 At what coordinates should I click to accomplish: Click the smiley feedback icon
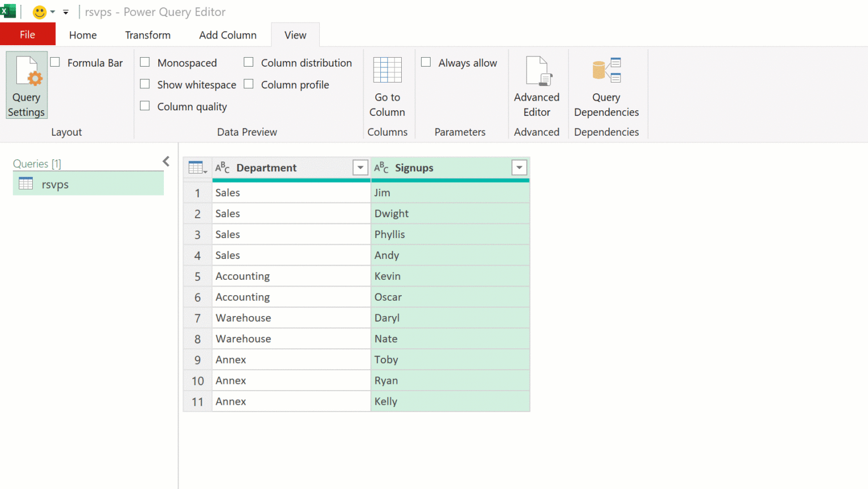(39, 12)
